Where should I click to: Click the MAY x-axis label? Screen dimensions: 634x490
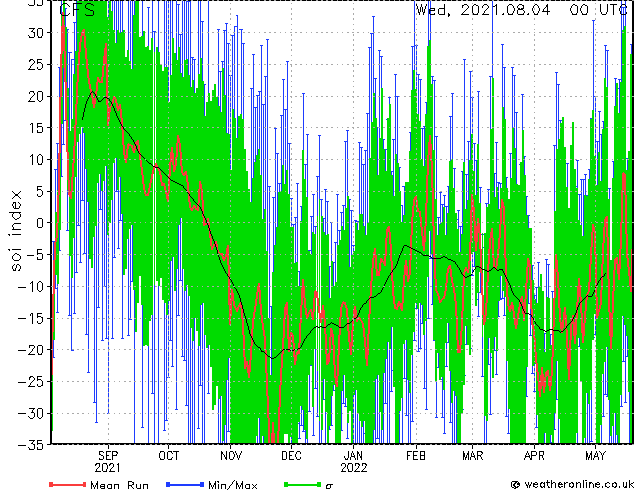pos(595,456)
